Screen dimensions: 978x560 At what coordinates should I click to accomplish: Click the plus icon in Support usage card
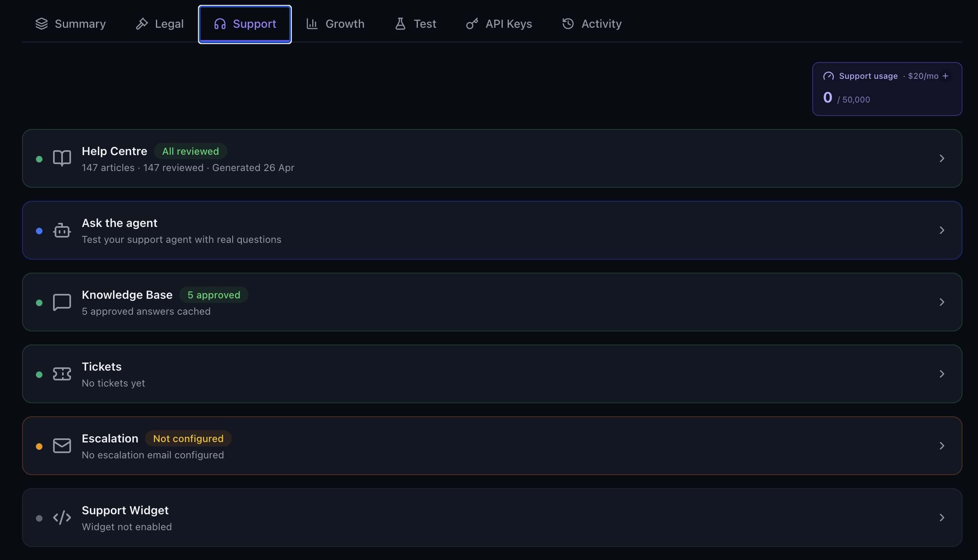pyautogui.click(x=945, y=76)
